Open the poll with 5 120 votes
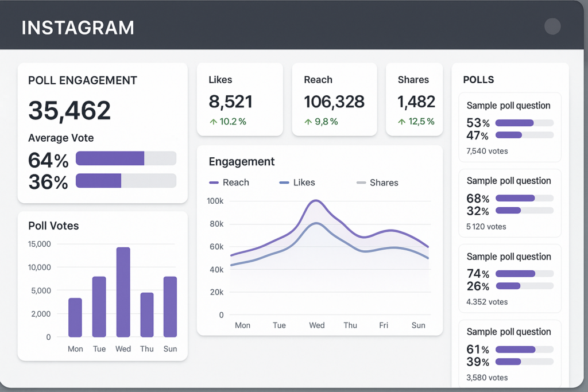The height and width of the screenshot is (392, 588). tap(509, 203)
